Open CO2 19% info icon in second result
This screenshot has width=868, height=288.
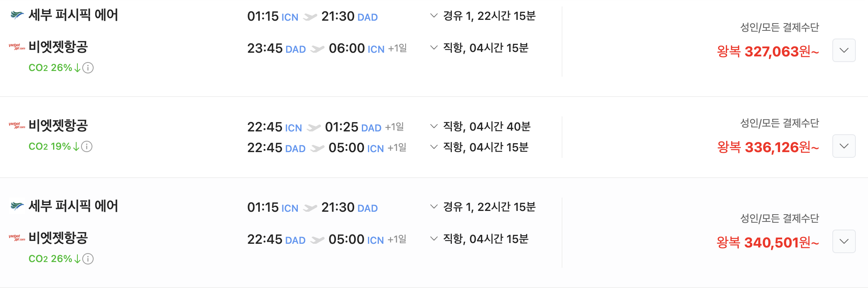coord(87,146)
